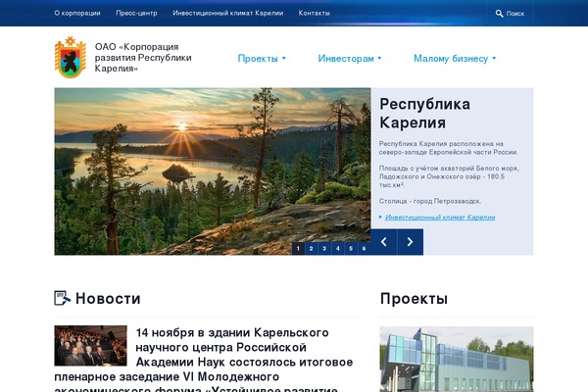Viewport: 588px width, 392px height.
Task: Open the Проекты dropdown menu
Action: click(x=262, y=59)
